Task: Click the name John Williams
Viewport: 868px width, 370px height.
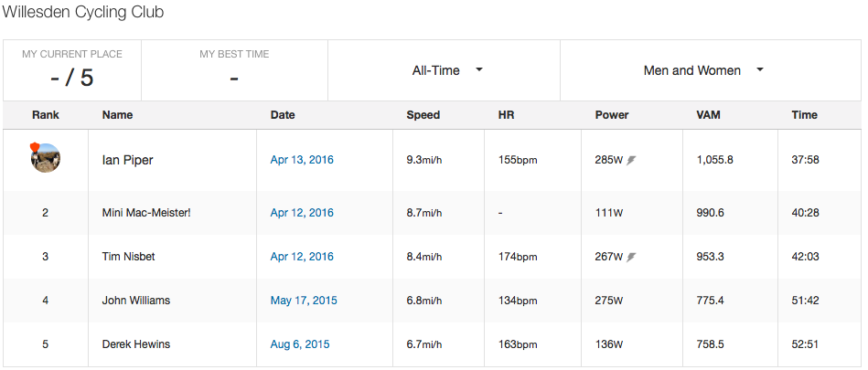Action: pos(135,301)
